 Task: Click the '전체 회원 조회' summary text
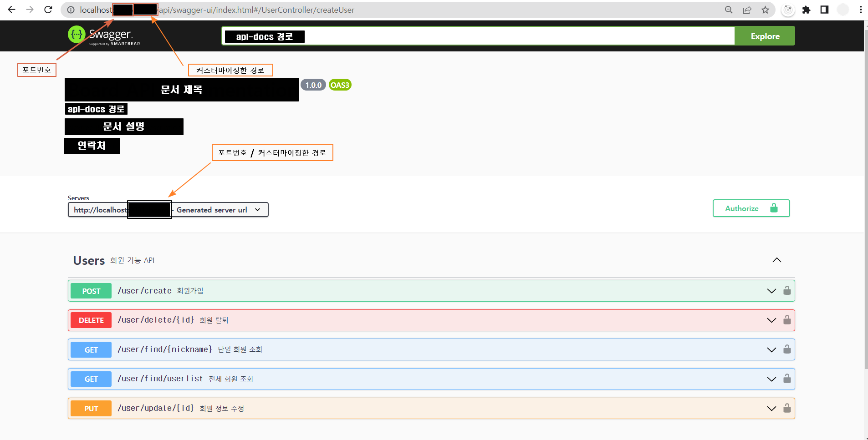point(230,379)
